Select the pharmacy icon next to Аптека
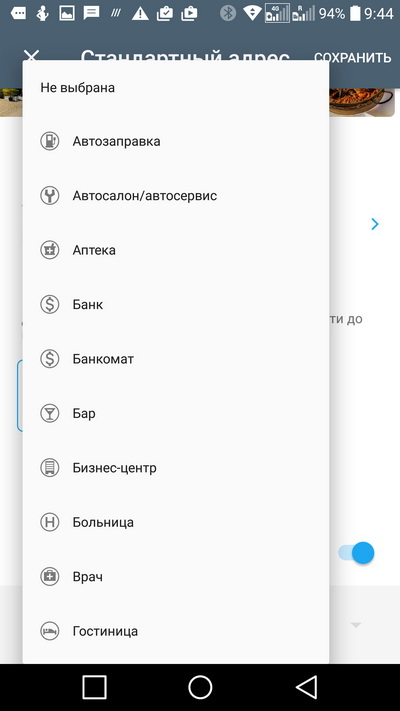The image size is (400, 711). (49, 250)
